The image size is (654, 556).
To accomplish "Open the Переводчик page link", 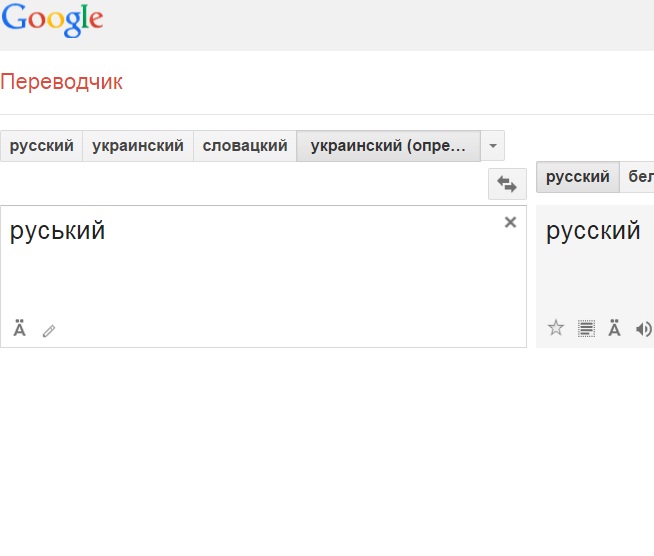I will (x=62, y=82).
